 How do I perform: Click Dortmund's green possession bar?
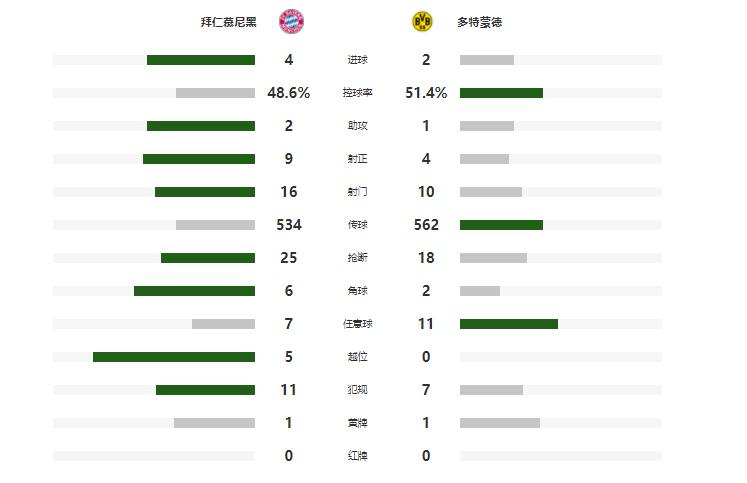pyautogui.click(x=501, y=93)
